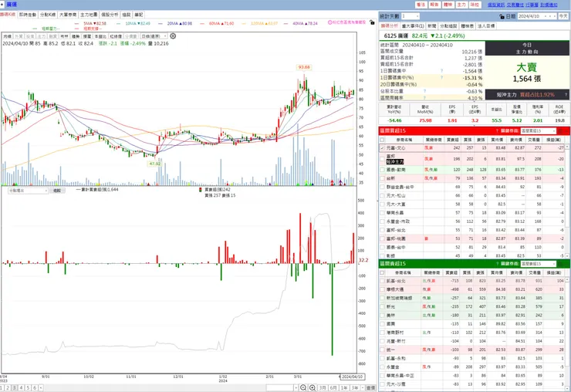This screenshot has height=392, width=571.
Task: Switch to 分點K線 tab
Action: [48, 15]
